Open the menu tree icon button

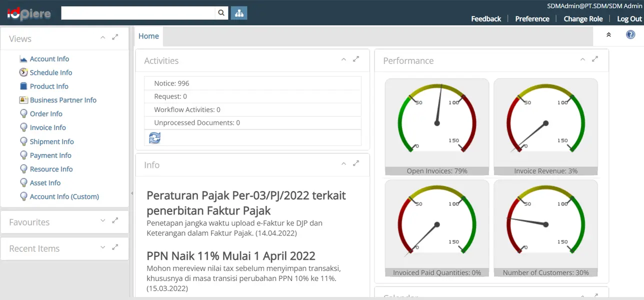(239, 13)
